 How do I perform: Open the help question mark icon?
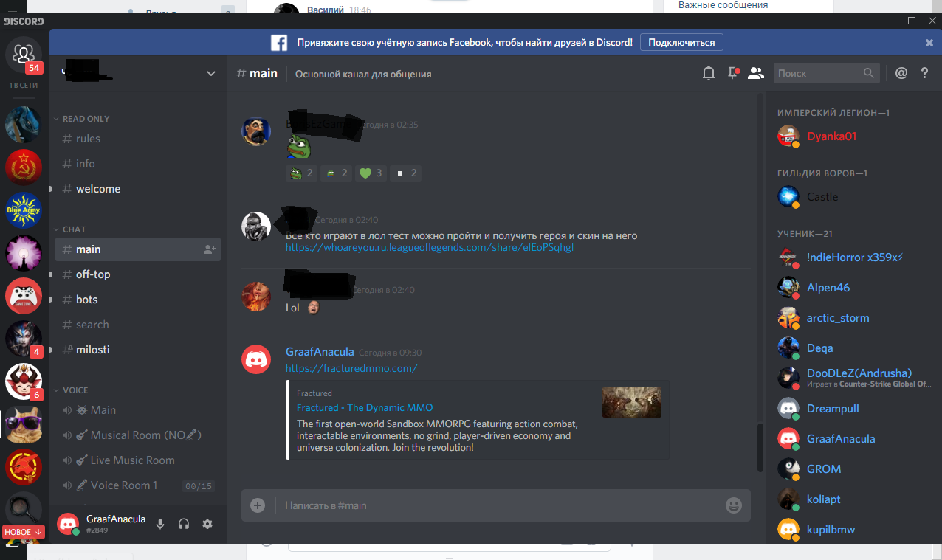coord(924,73)
